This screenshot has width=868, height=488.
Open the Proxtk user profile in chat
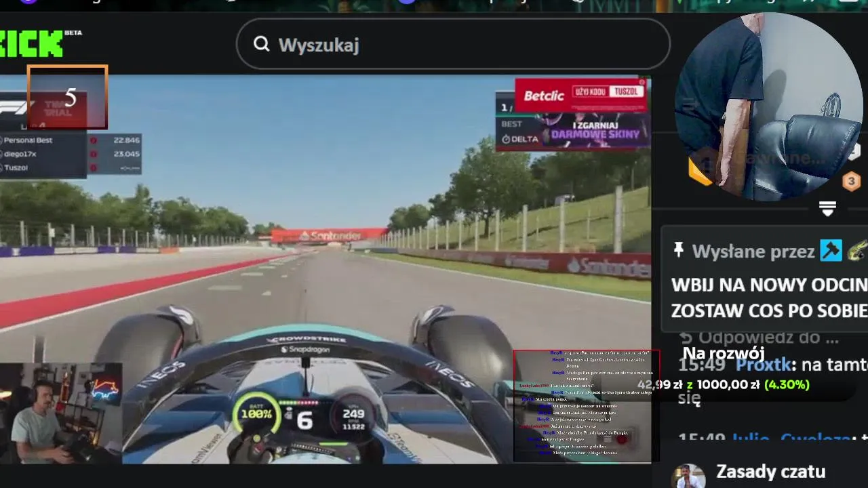tap(764, 365)
